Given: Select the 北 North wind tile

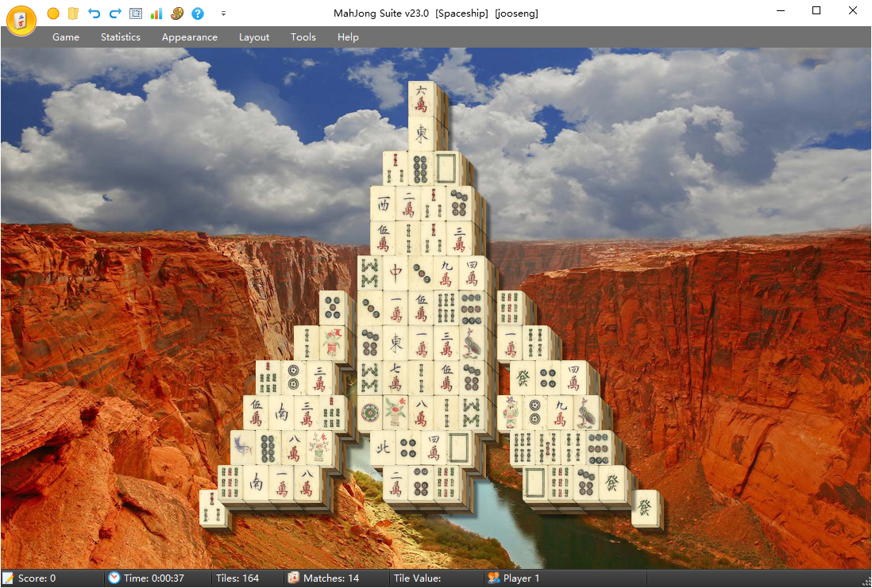Looking at the screenshot, I should (383, 447).
